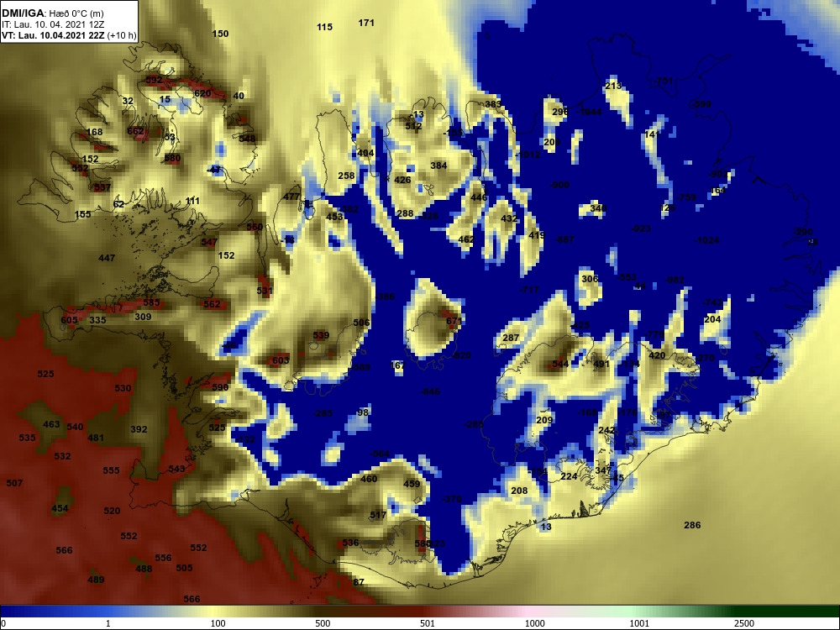Click the map value '224'

point(569,477)
